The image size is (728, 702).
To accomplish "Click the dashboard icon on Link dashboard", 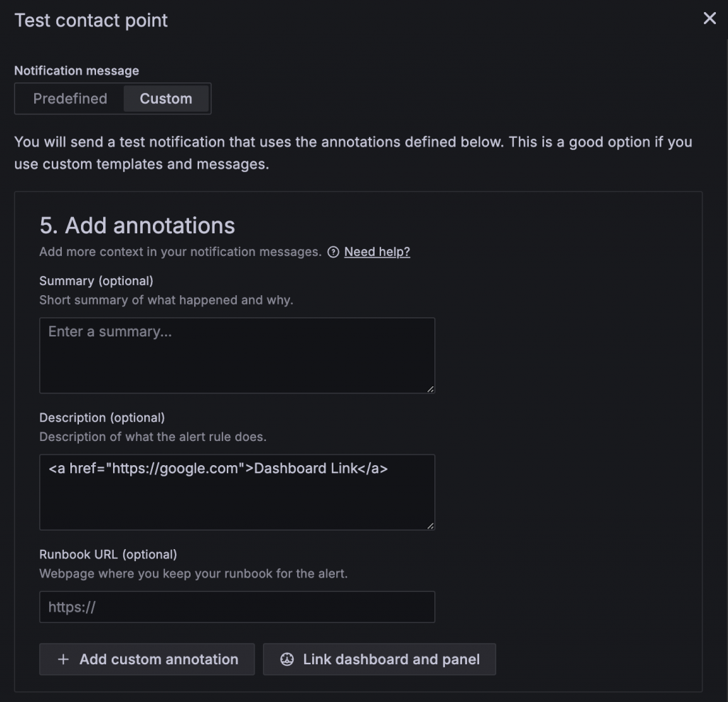I will [x=287, y=659].
